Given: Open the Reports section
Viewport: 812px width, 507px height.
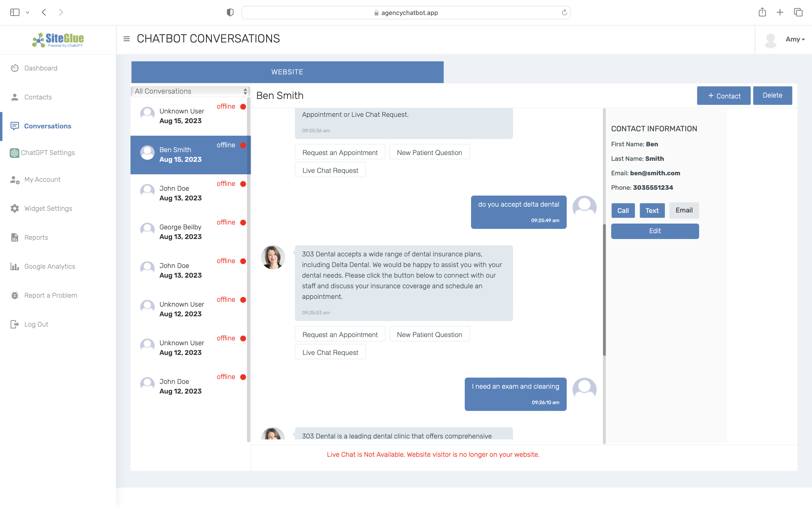Looking at the screenshot, I should 36,237.
